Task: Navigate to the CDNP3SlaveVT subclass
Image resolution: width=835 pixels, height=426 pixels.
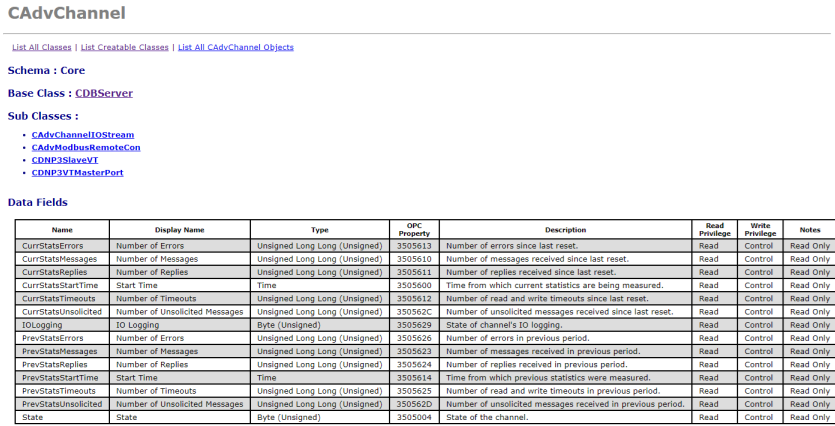Action: (x=65, y=159)
